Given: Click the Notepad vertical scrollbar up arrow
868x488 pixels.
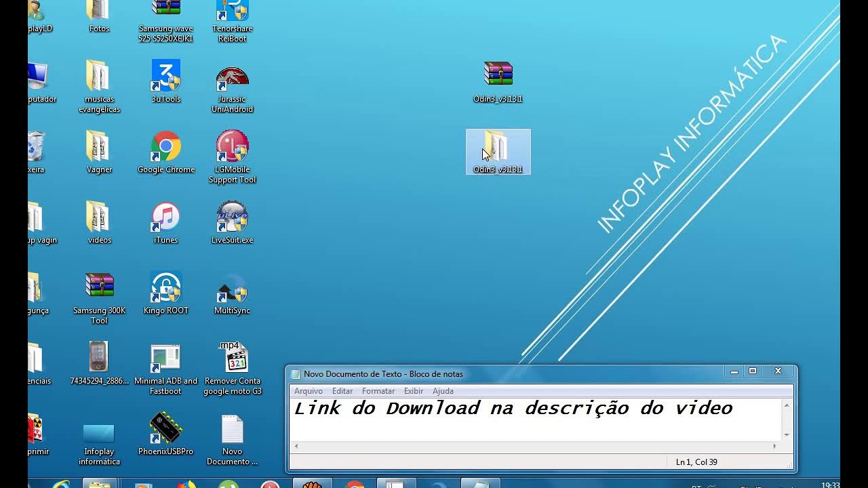Looking at the screenshot, I should point(787,405).
